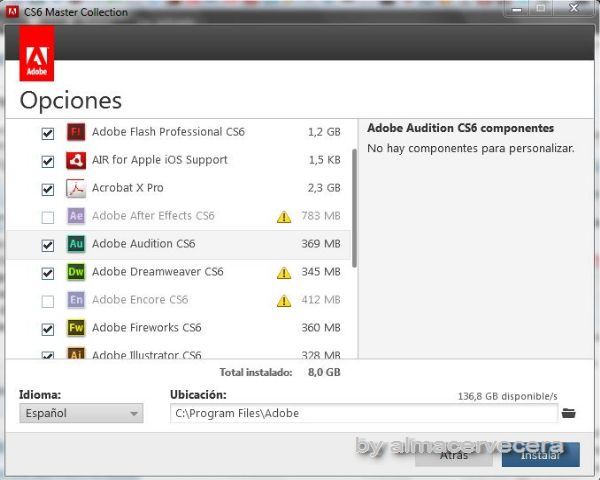Uncheck Adobe Illustrator CS6 checkbox
Viewport: 600px width, 480px height.
48,355
